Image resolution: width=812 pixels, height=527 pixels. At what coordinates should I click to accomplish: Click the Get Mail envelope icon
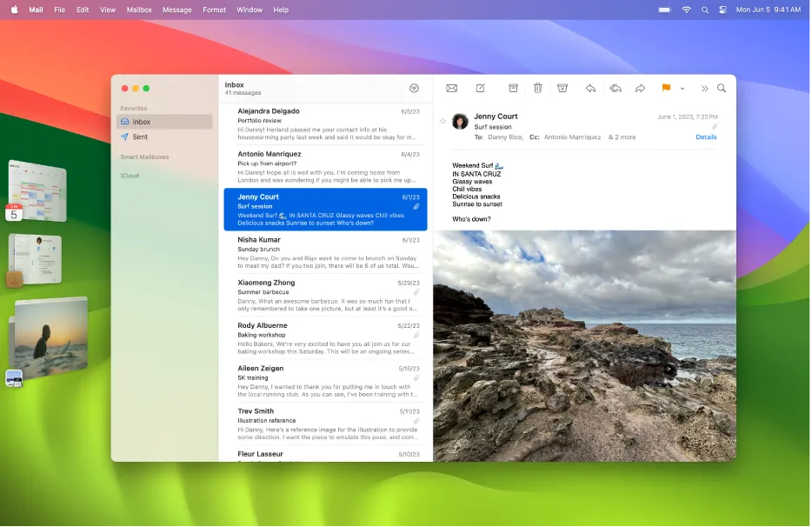click(x=452, y=89)
